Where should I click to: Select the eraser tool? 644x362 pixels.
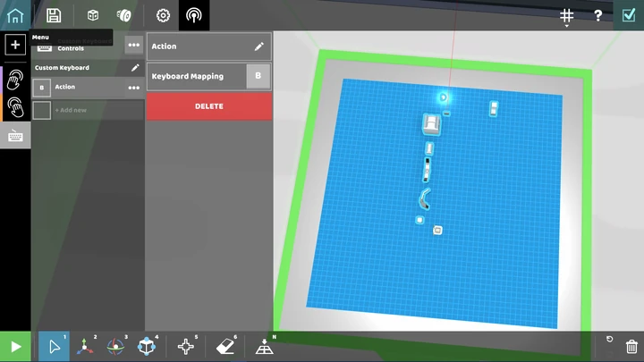pos(225,347)
